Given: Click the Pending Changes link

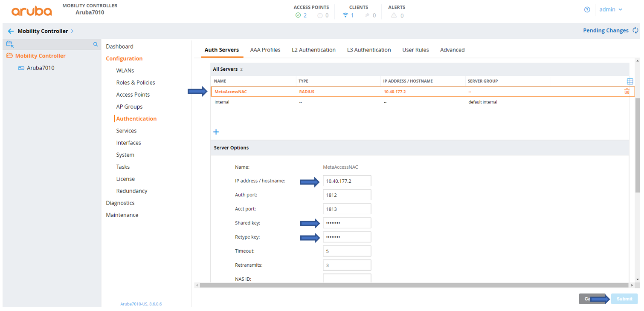Looking at the screenshot, I should tap(606, 30).
